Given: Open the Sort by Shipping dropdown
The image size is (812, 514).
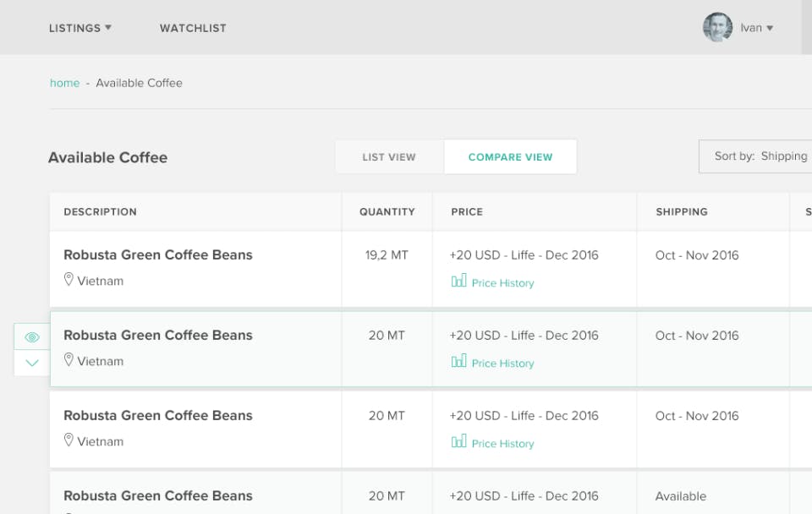Looking at the screenshot, I should click(757, 156).
